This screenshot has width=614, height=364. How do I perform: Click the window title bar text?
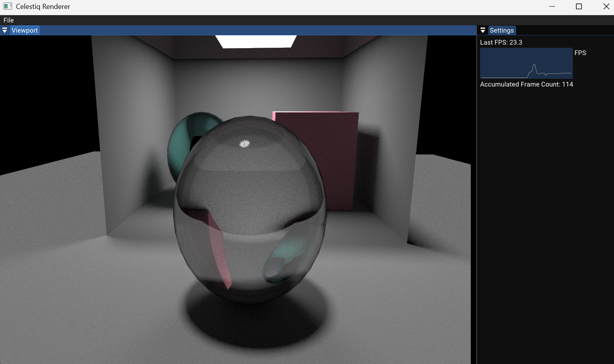click(x=43, y=7)
